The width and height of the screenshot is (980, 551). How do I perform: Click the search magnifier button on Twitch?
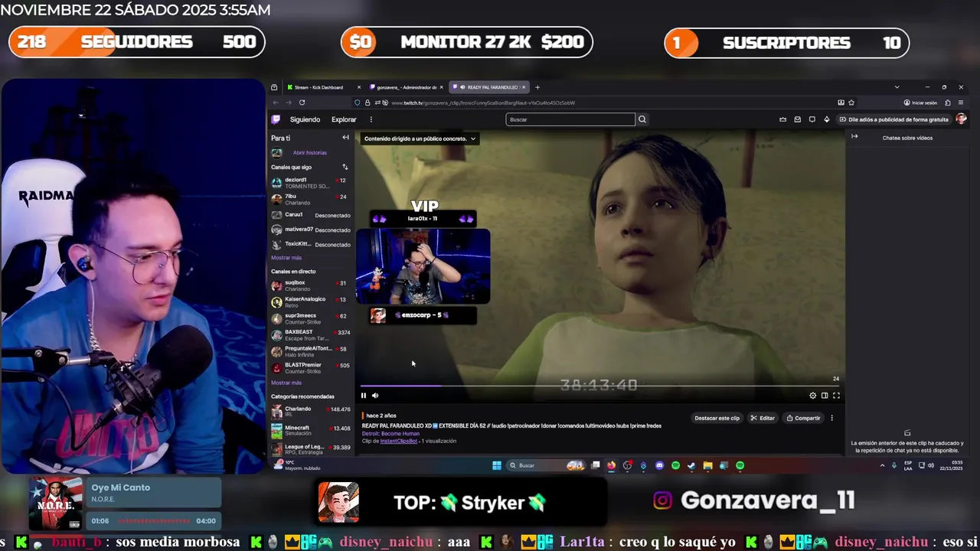tap(642, 119)
